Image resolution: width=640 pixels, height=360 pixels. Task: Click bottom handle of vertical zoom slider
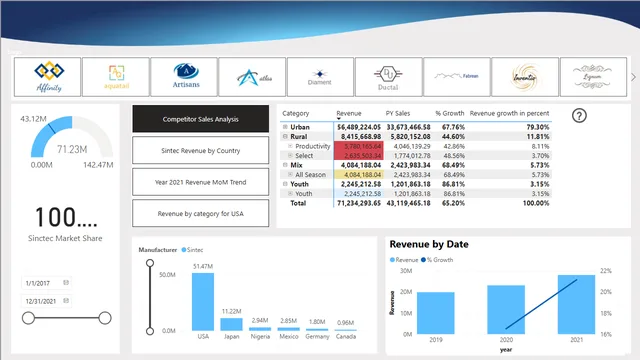point(150,331)
